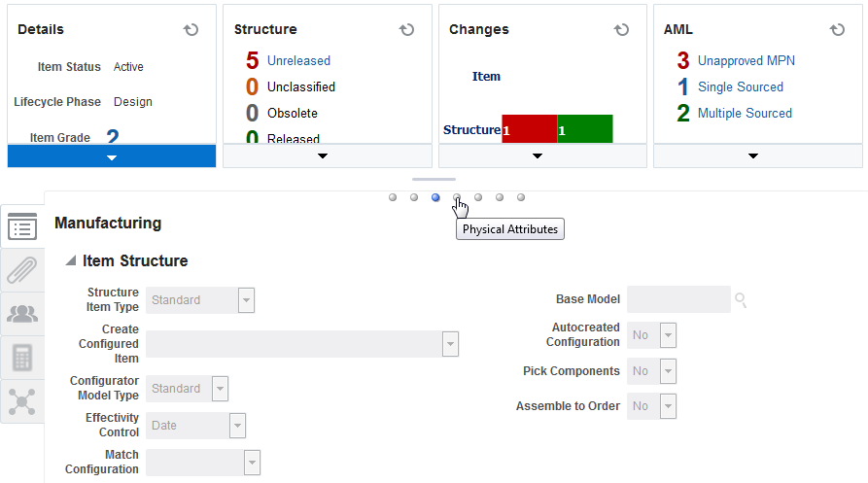Screen dimensions: 868x483
Task: Open the relationships network side tab
Action: click(21, 400)
